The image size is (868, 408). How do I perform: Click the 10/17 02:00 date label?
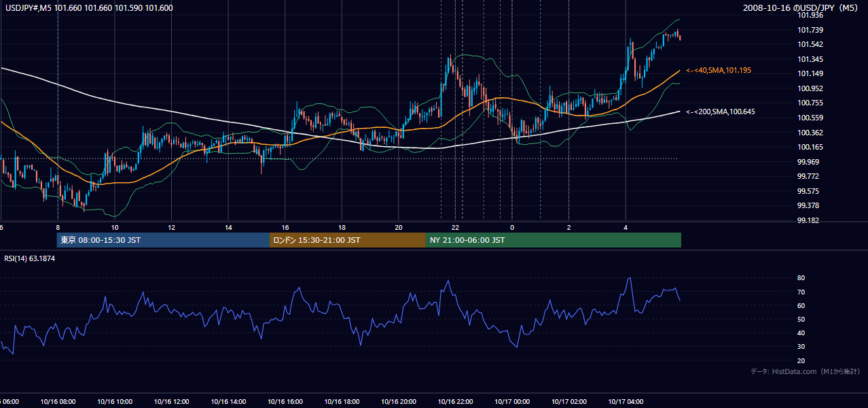[568, 402]
